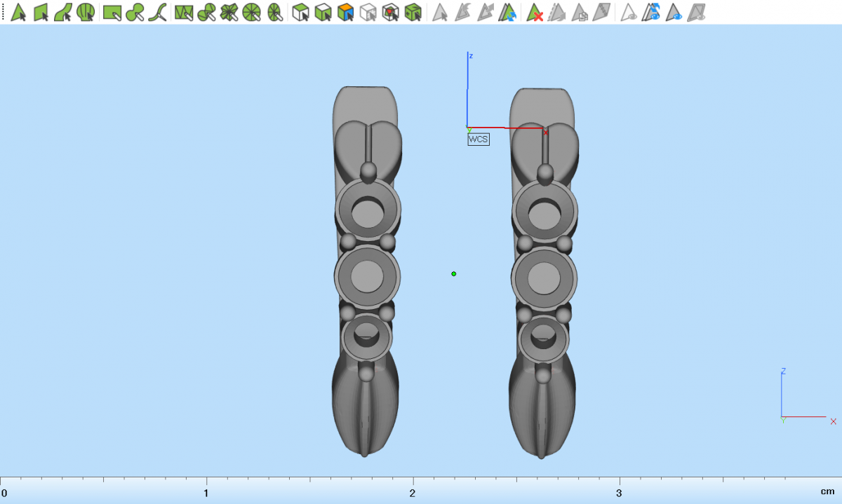The height and width of the screenshot is (504, 842).
Task: Toggle the grey triangle blue-eye visibility icon
Action: pyautogui.click(x=674, y=12)
